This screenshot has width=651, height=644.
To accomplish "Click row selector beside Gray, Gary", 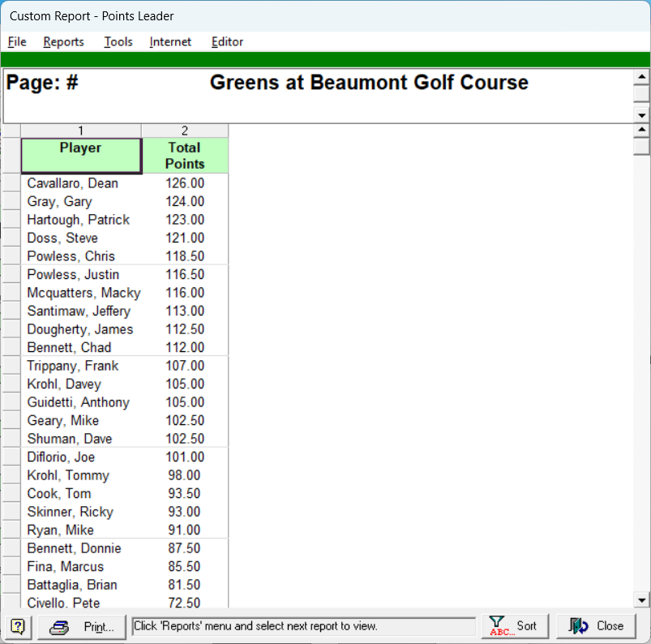I will (11, 202).
